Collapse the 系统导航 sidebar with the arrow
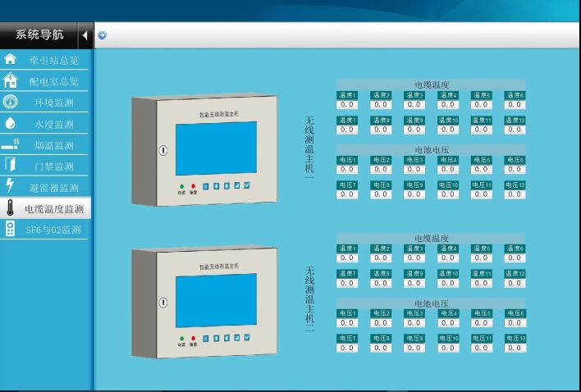Viewport: 581px width, 392px height. (x=85, y=35)
